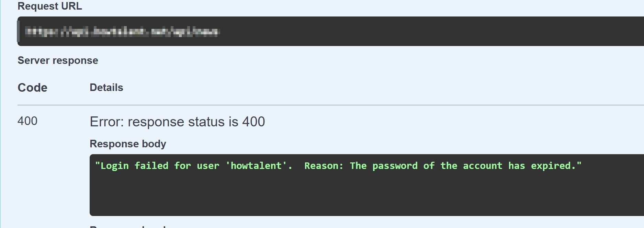Screen dimensions: 644x228
Task: Click the word 'Error:' in details
Action: [107, 122]
